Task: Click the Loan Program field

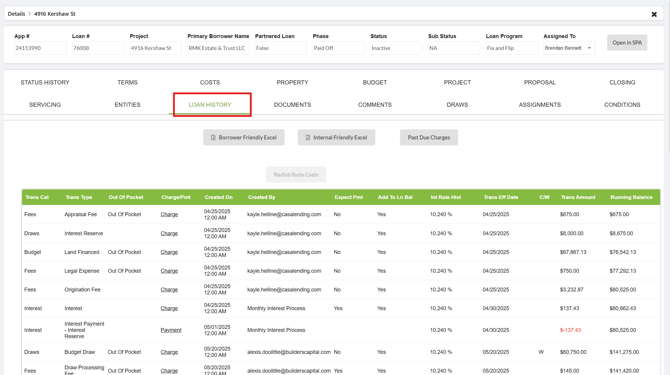Action: (x=511, y=48)
